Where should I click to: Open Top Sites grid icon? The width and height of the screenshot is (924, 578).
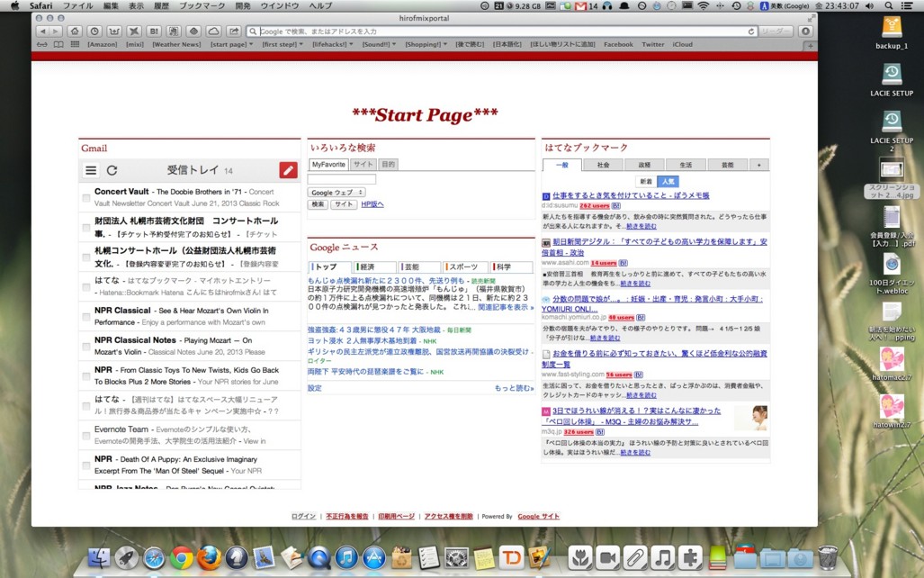[75, 44]
